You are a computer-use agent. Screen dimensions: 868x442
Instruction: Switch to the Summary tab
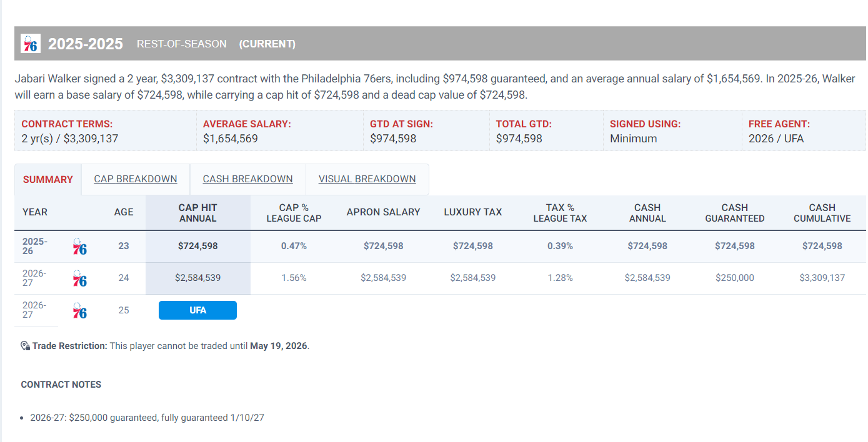pyautogui.click(x=48, y=179)
